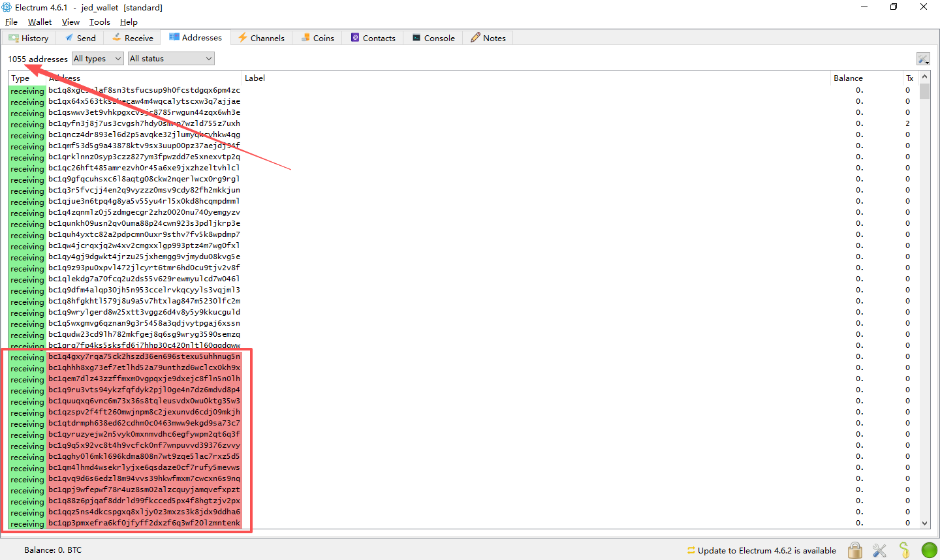Image resolution: width=940 pixels, height=560 pixels.
Task: Select address starting bc1qswwv3et9
Action: click(144, 112)
